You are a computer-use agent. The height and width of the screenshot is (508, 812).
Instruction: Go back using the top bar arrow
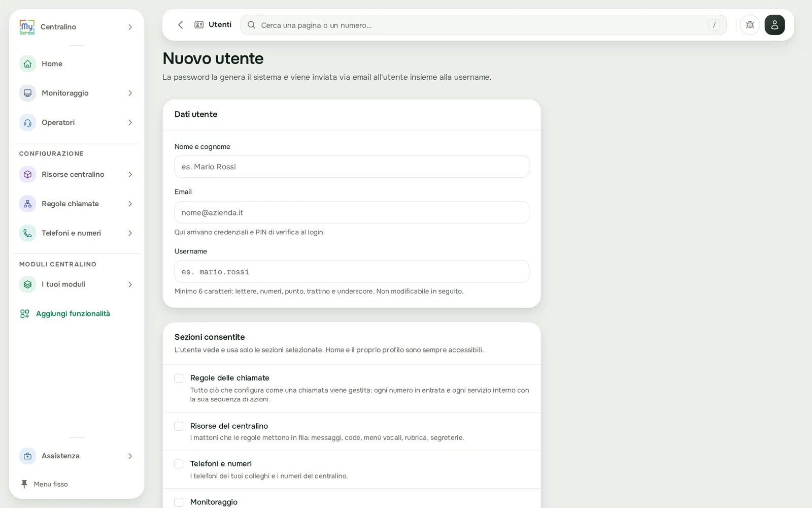click(x=180, y=25)
